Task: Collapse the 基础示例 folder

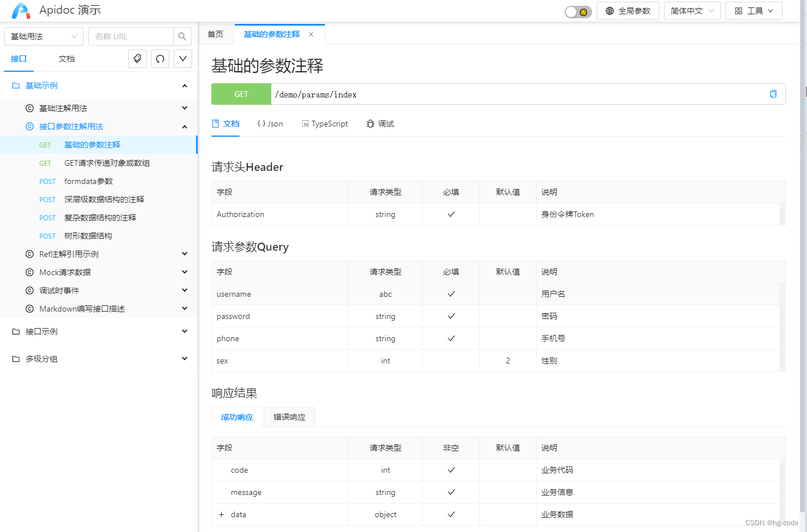Action: (x=185, y=85)
